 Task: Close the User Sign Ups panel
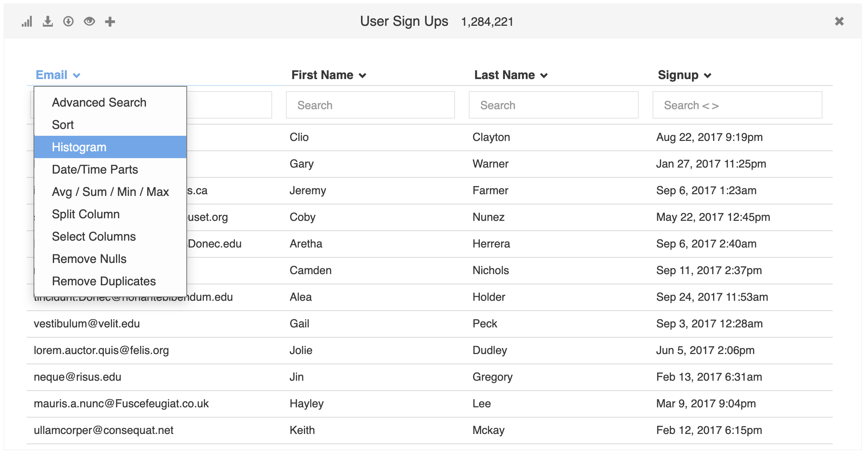pyautogui.click(x=839, y=21)
